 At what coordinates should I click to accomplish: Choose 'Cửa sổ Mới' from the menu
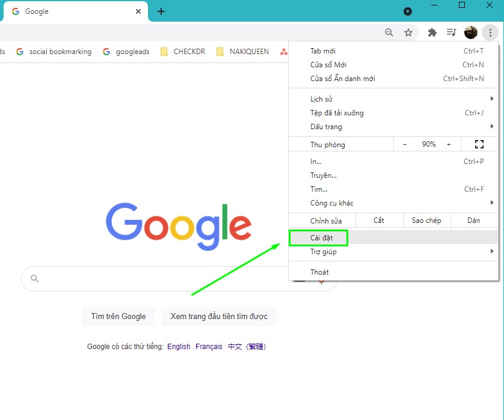[393, 64]
